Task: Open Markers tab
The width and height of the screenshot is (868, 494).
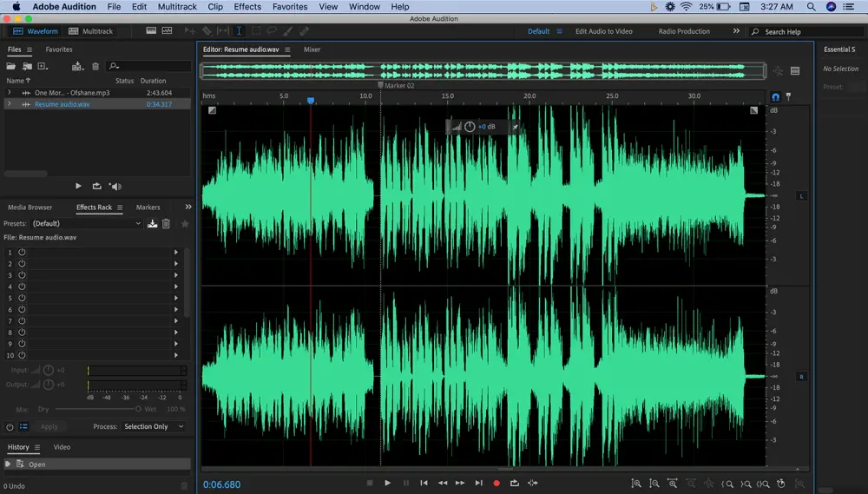Action: point(148,207)
